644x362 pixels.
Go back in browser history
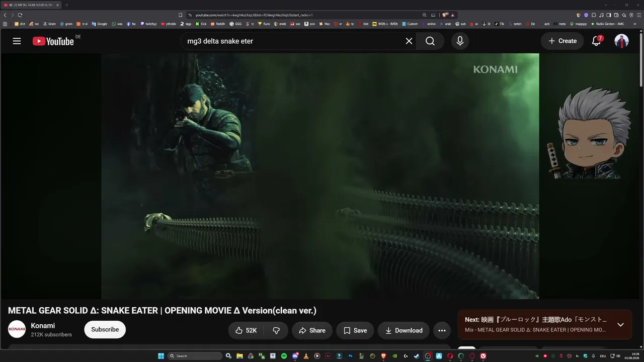[x=5, y=15]
